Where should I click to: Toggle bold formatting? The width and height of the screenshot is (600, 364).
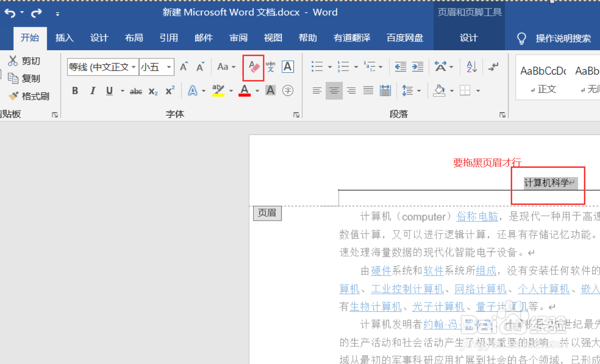pos(75,90)
